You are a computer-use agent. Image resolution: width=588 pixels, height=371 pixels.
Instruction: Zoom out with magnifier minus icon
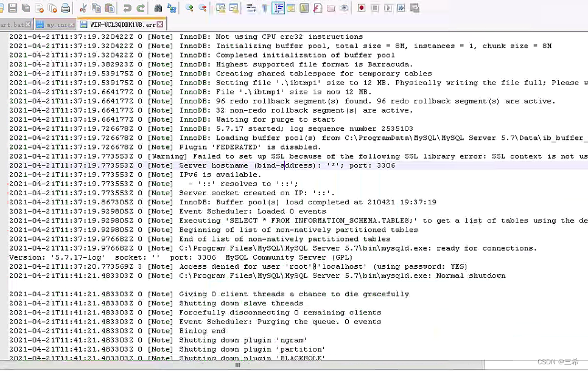point(203,8)
